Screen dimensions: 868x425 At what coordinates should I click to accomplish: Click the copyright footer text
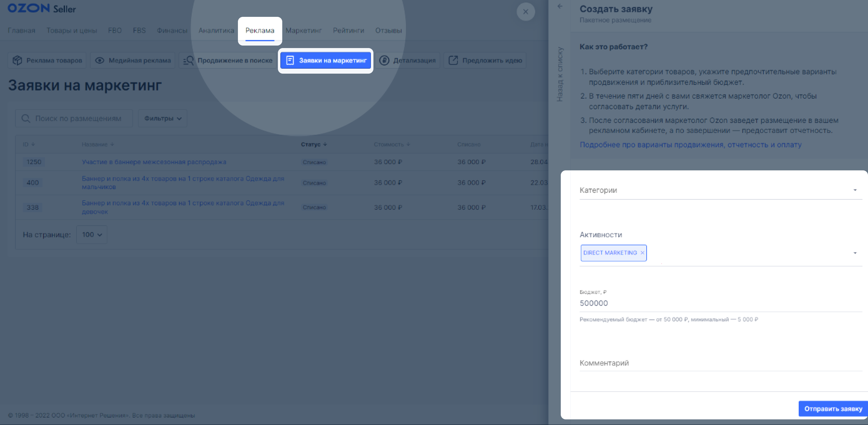(101, 416)
